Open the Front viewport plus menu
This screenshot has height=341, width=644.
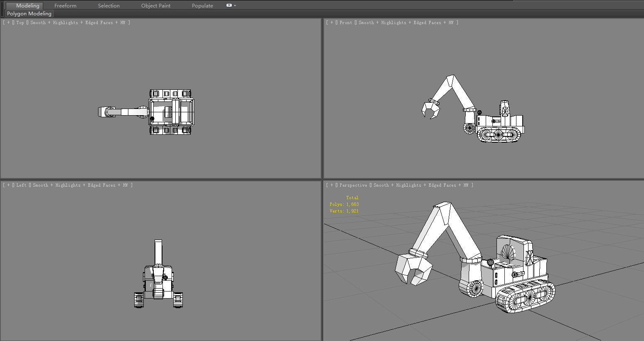pos(332,23)
